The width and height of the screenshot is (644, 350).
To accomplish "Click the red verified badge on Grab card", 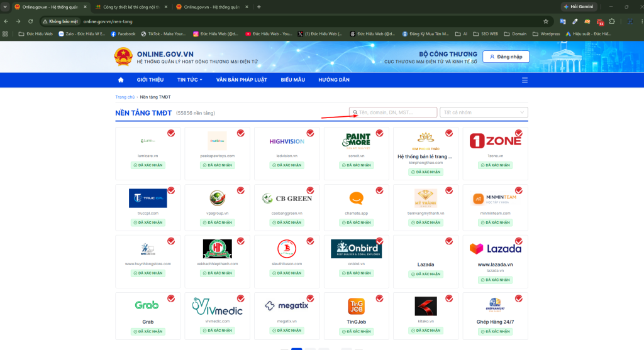I will (x=171, y=298).
